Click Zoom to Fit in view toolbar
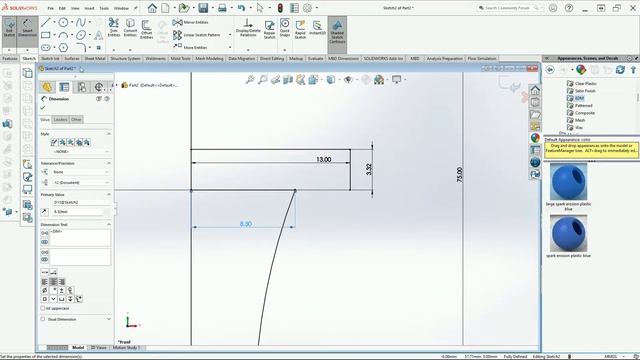Image resolution: width=640 pixels, height=360 pixels. [x=250, y=80]
